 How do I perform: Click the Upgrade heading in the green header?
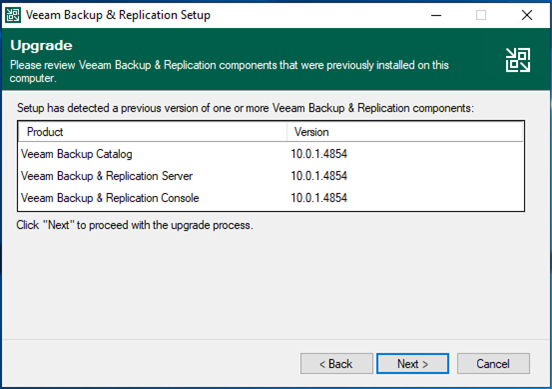41,46
